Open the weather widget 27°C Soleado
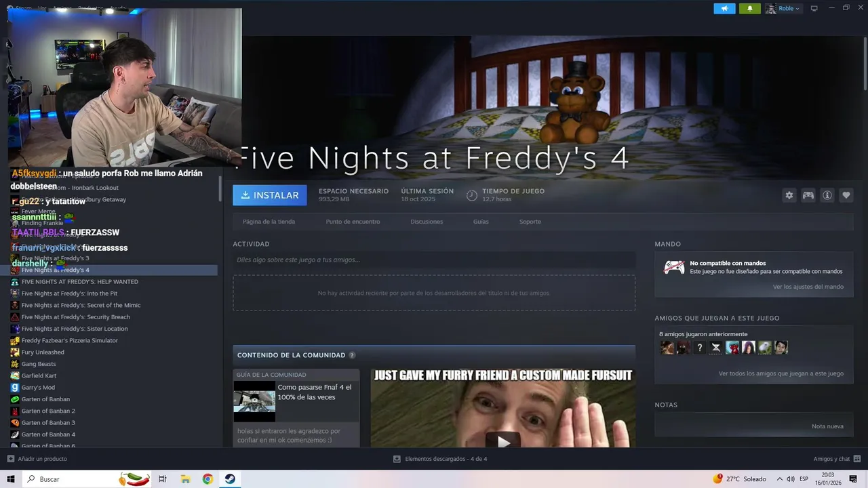This screenshot has height=488, width=868. pyautogui.click(x=740, y=479)
